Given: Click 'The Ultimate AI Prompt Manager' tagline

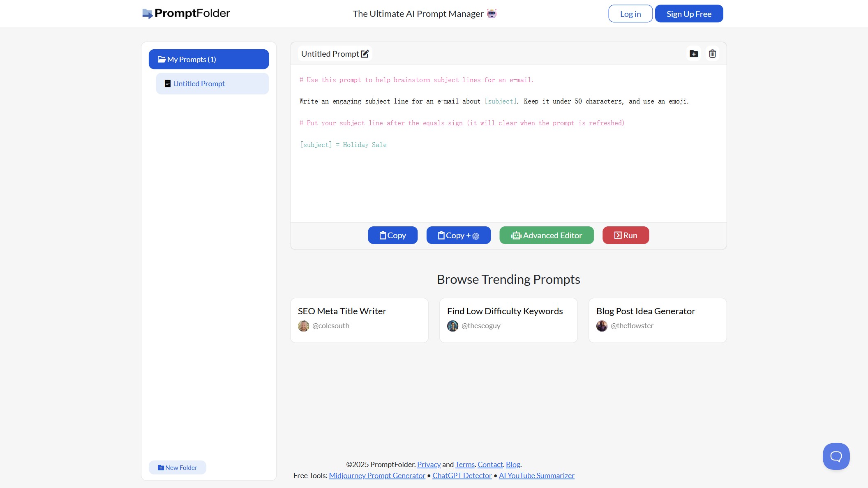Looking at the screenshot, I should pyautogui.click(x=418, y=14).
